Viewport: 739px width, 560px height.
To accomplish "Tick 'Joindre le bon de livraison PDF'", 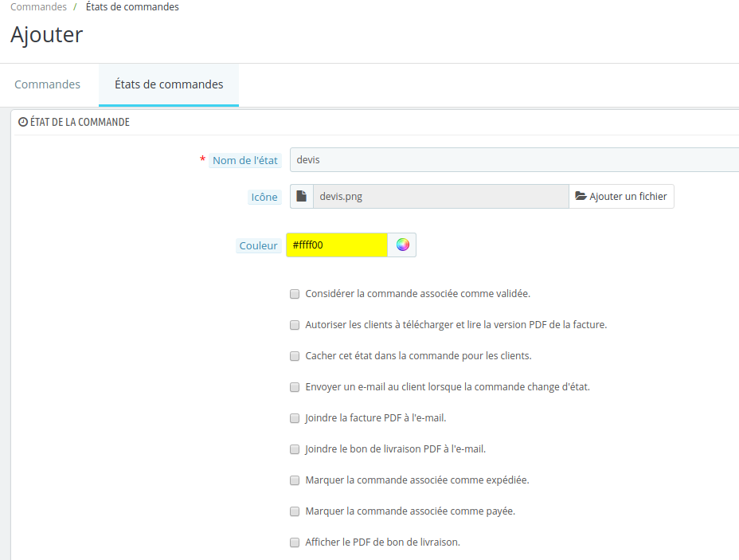I will coord(295,450).
